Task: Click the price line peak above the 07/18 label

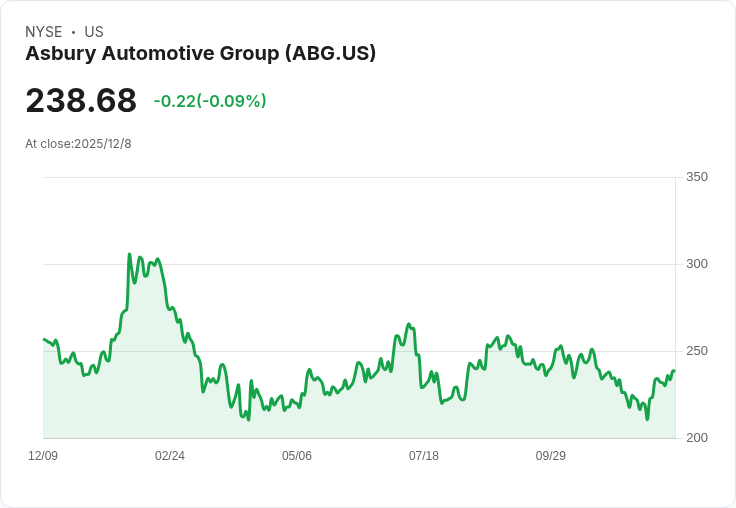Action: click(x=409, y=324)
